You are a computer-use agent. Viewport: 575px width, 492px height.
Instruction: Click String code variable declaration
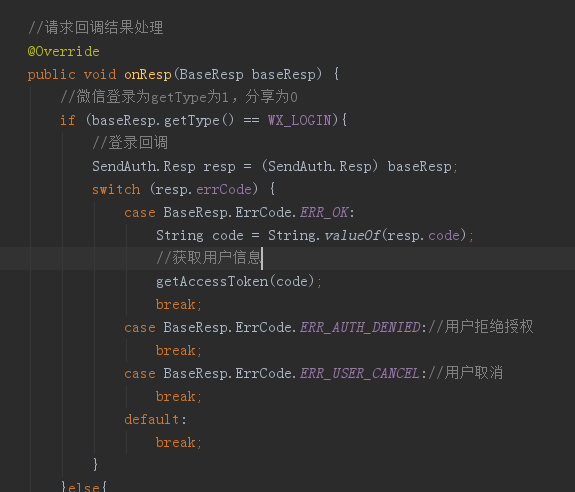click(199, 235)
